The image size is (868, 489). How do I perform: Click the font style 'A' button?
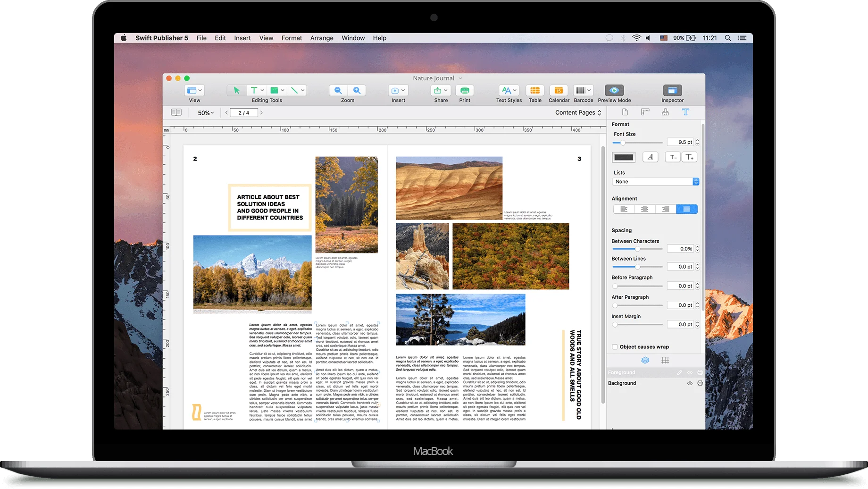[651, 157]
